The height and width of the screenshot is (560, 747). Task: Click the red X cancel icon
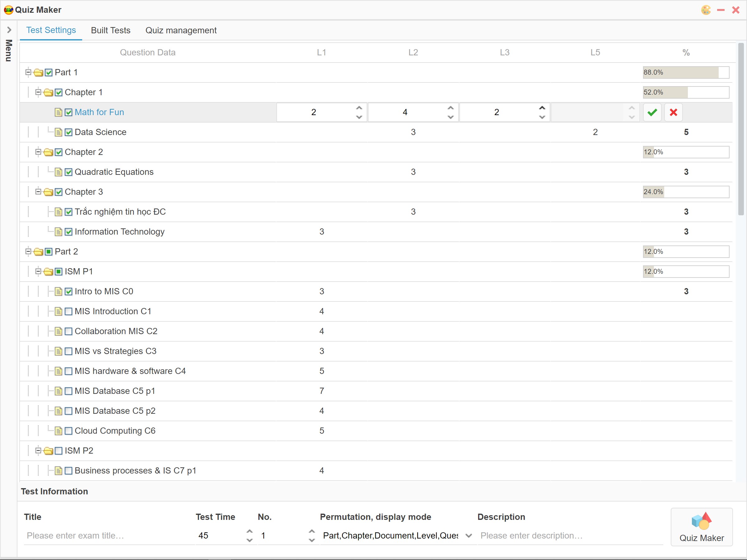click(x=673, y=112)
